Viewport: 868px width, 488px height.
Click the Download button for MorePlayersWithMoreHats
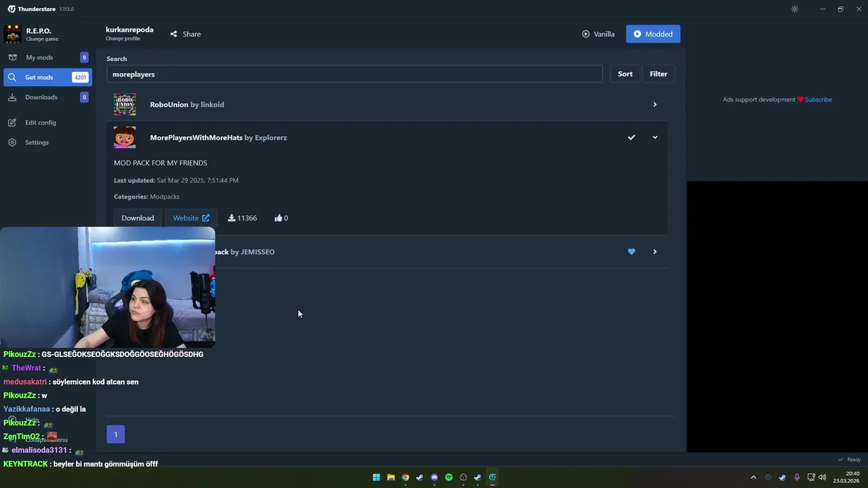138,218
